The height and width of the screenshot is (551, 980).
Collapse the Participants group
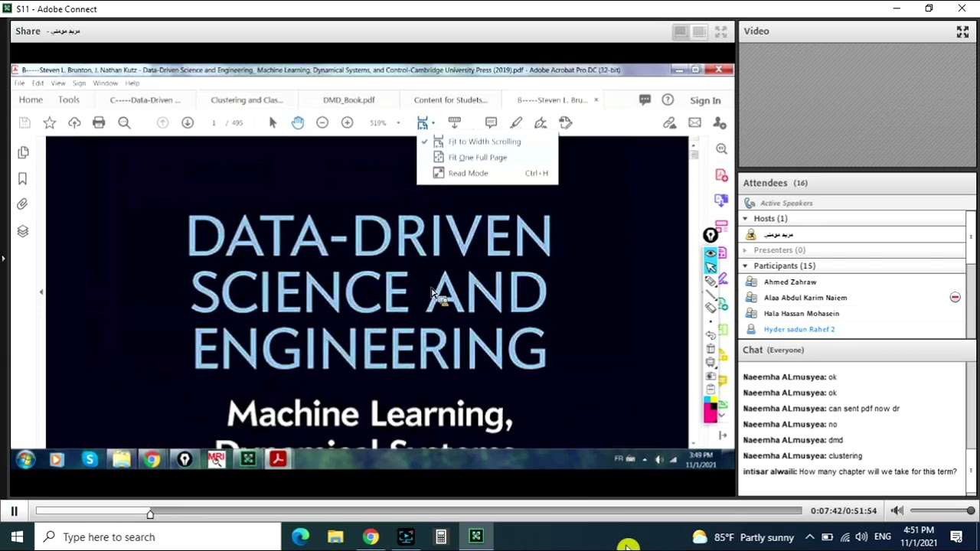745,266
